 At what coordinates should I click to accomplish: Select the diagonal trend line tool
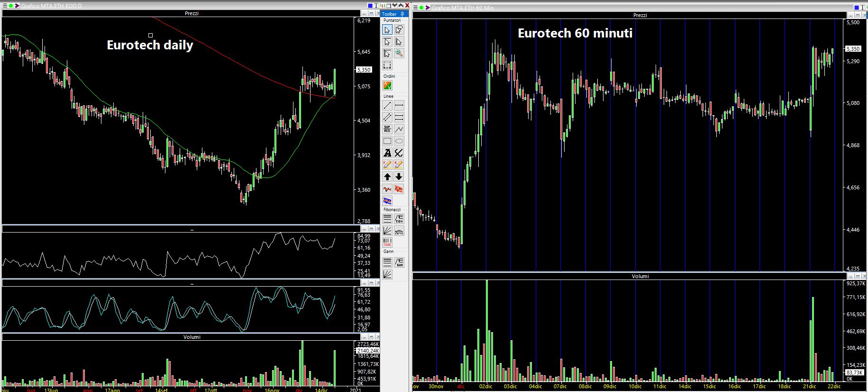pos(387,105)
